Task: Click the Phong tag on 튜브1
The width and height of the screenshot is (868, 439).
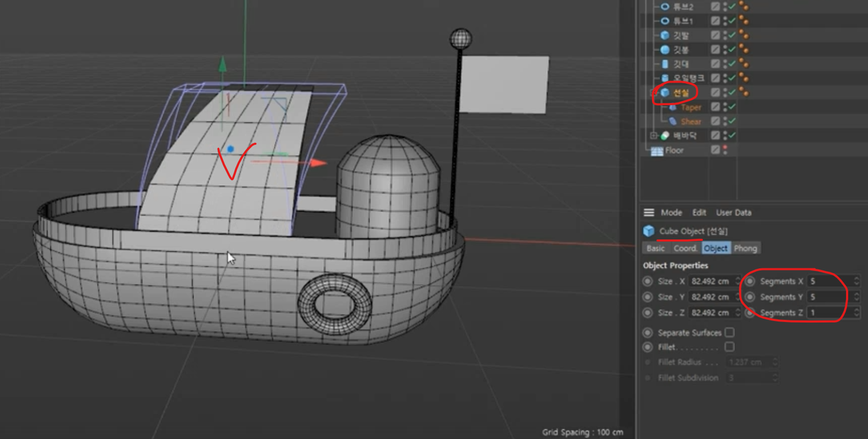Action: coord(744,21)
